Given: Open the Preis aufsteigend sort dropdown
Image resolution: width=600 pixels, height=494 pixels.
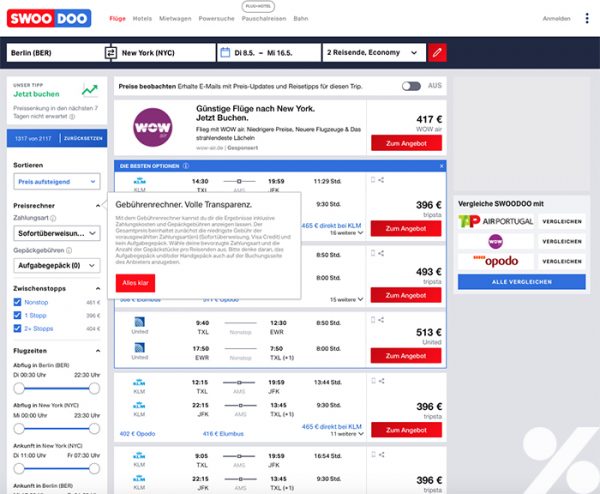Looking at the screenshot, I should (57, 181).
